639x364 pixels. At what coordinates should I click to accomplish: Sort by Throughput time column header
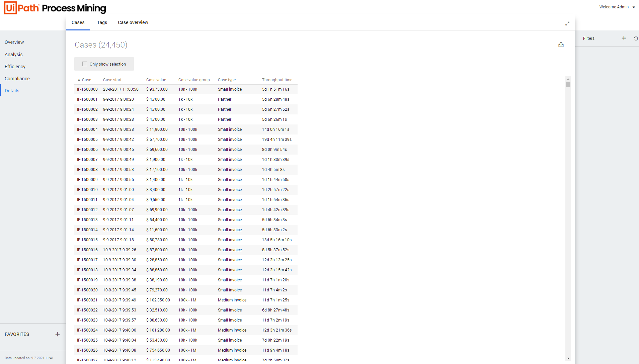pyautogui.click(x=277, y=80)
